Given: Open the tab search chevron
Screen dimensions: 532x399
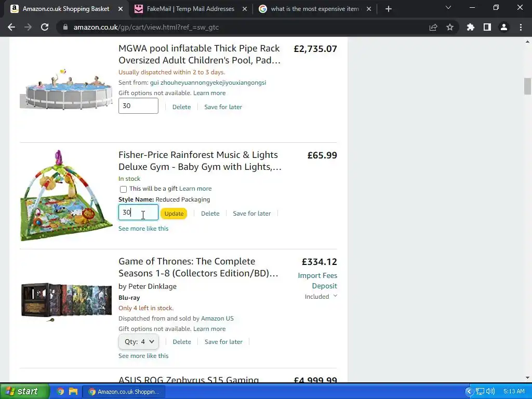Looking at the screenshot, I should (x=448, y=7).
